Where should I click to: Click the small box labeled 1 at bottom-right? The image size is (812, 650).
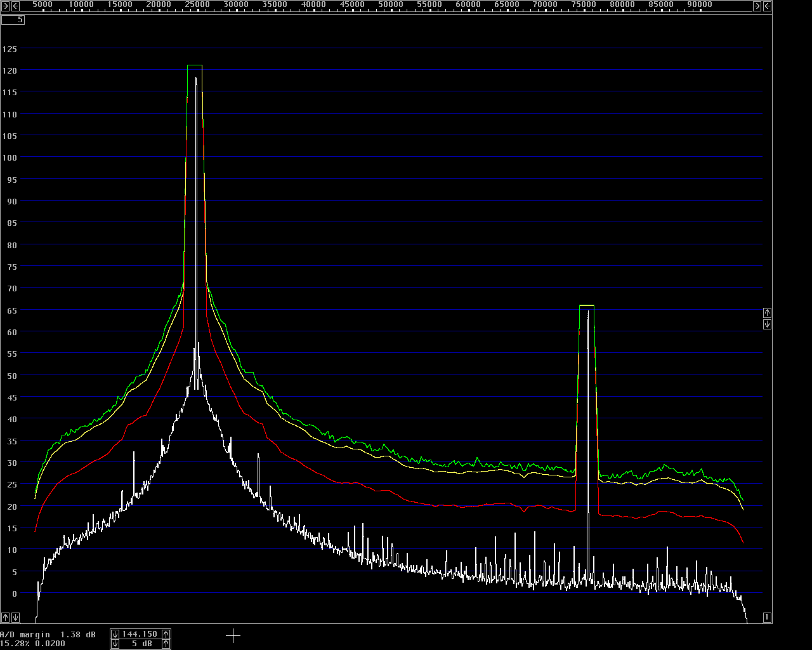(x=767, y=617)
